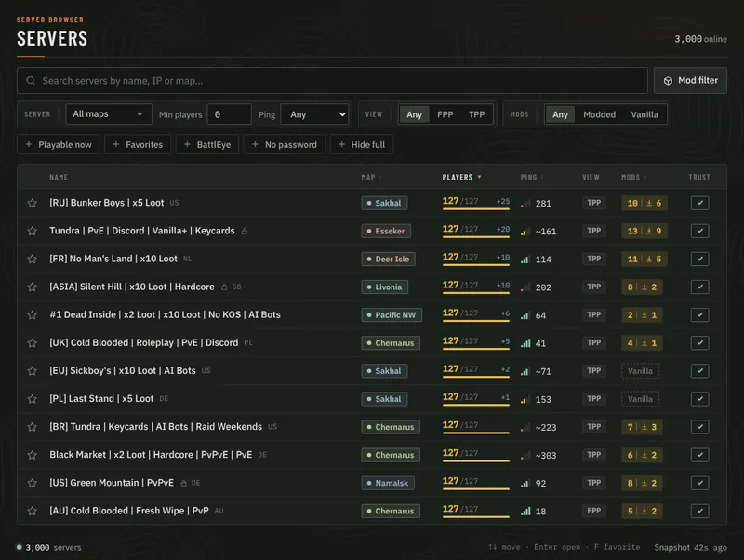Image resolution: width=744 pixels, height=560 pixels.
Task: Click the lock icon on Tundra PvE row
Action: [x=245, y=231]
